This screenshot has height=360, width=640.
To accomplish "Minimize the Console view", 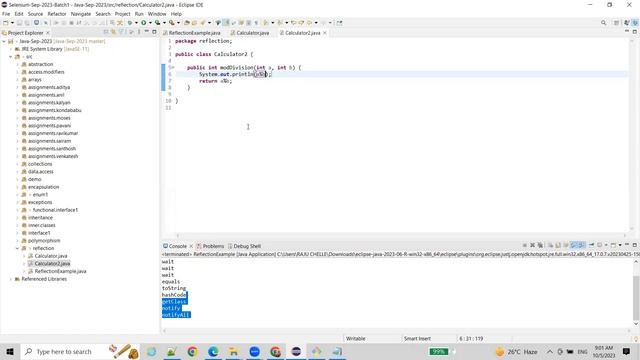I will [x=627, y=244].
